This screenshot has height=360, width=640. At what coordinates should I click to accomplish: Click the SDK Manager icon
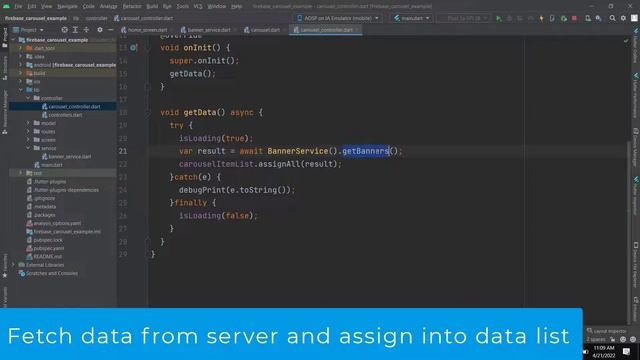point(598,18)
